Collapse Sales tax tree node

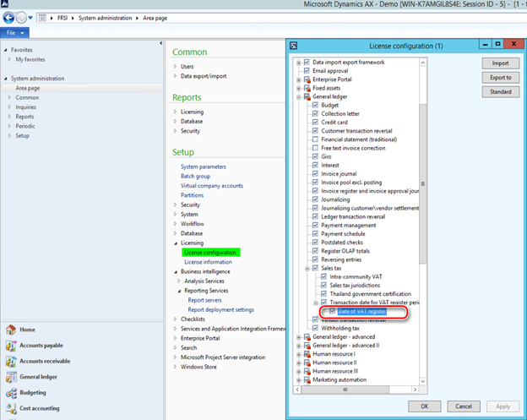(307, 269)
